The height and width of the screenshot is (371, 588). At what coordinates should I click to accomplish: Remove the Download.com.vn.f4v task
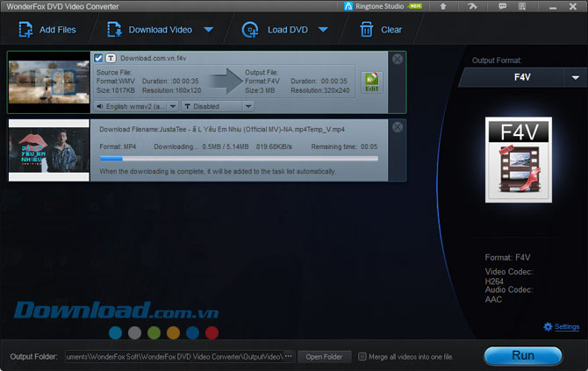pyautogui.click(x=398, y=60)
